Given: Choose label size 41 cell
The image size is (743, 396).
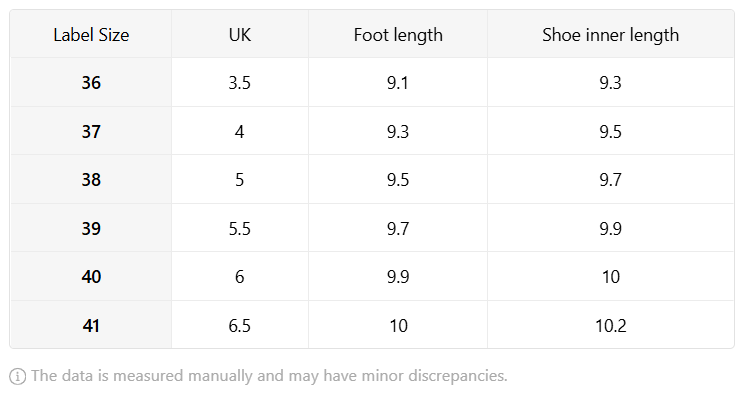Looking at the screenshot, I should (x=91, y=325).
